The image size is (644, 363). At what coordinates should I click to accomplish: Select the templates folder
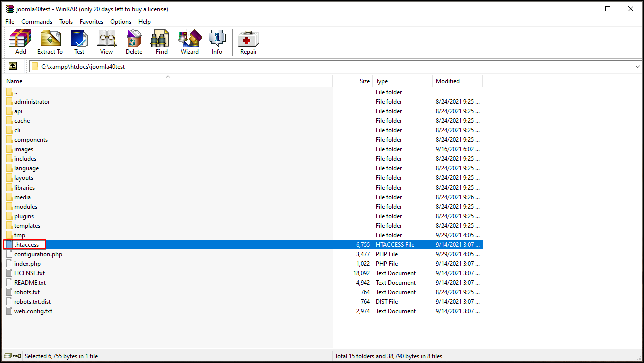point(27,226)
